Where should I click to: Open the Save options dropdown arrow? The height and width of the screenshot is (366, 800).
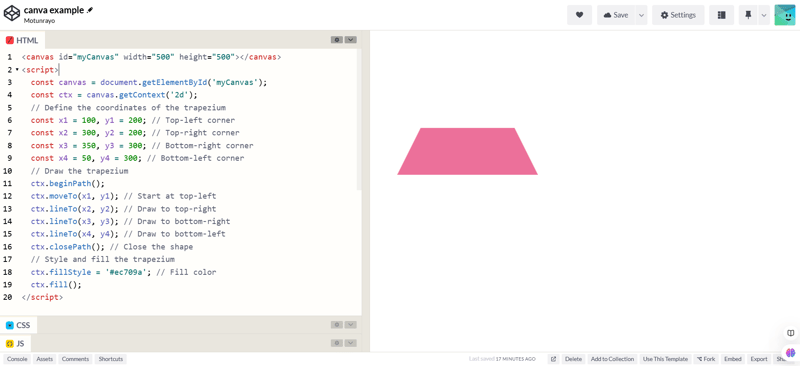(x=641, y=15)
